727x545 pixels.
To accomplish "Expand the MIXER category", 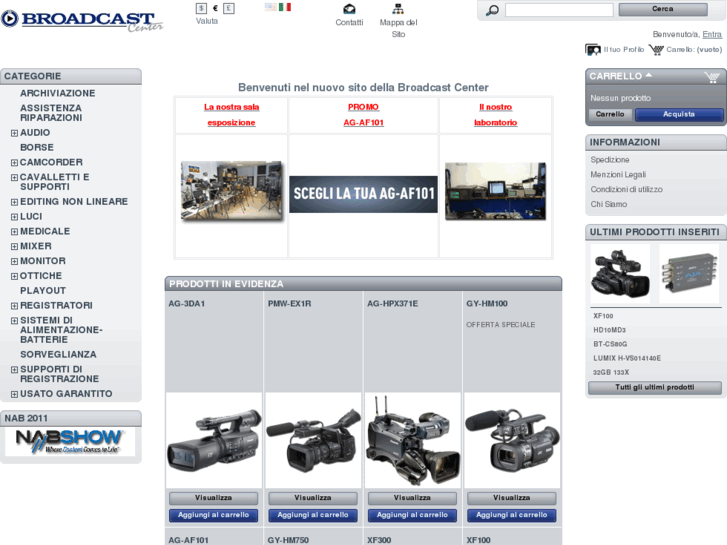I will click(14, 247).
